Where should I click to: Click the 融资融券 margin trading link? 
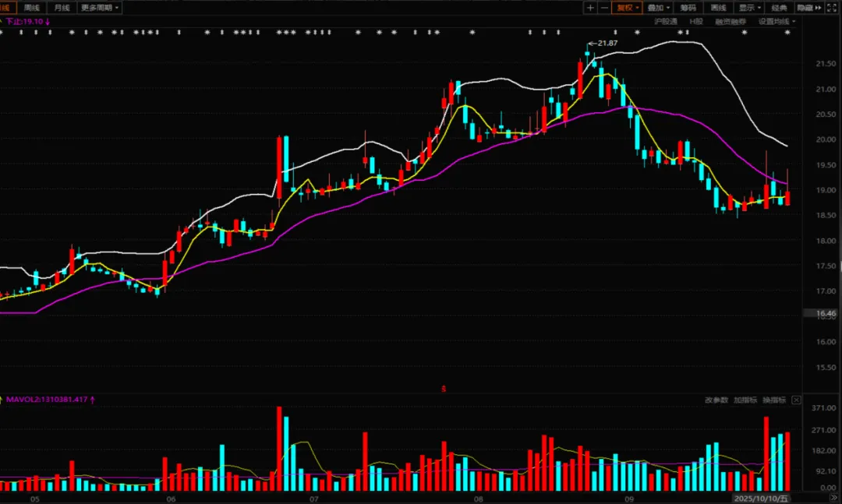pos(731,22)
